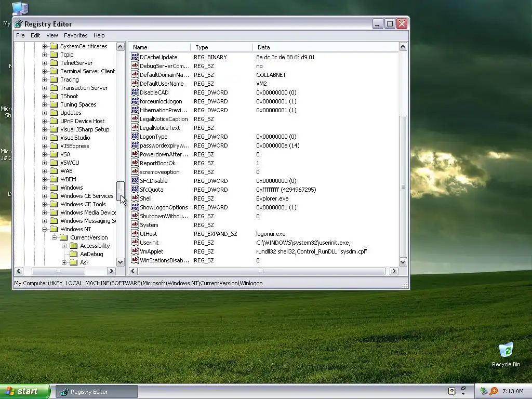Screen dimensions: 532x399
Task: Click the clock showing 7:13 AM
Action: pos(513,391)
